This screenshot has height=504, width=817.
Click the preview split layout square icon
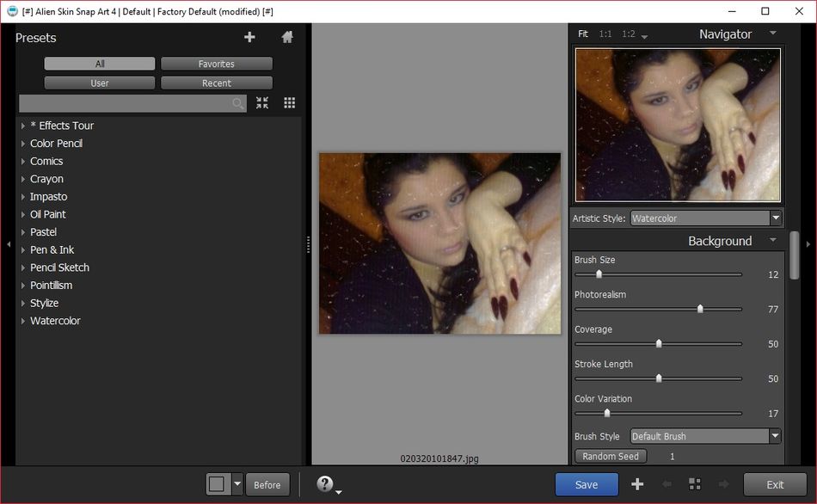click(217, 484)
